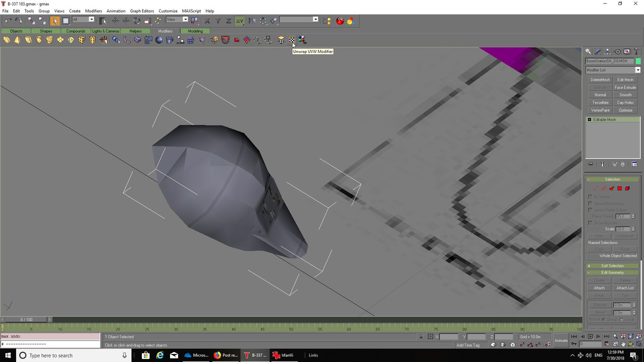Toggle the Animate mode button

click(561, 340)
